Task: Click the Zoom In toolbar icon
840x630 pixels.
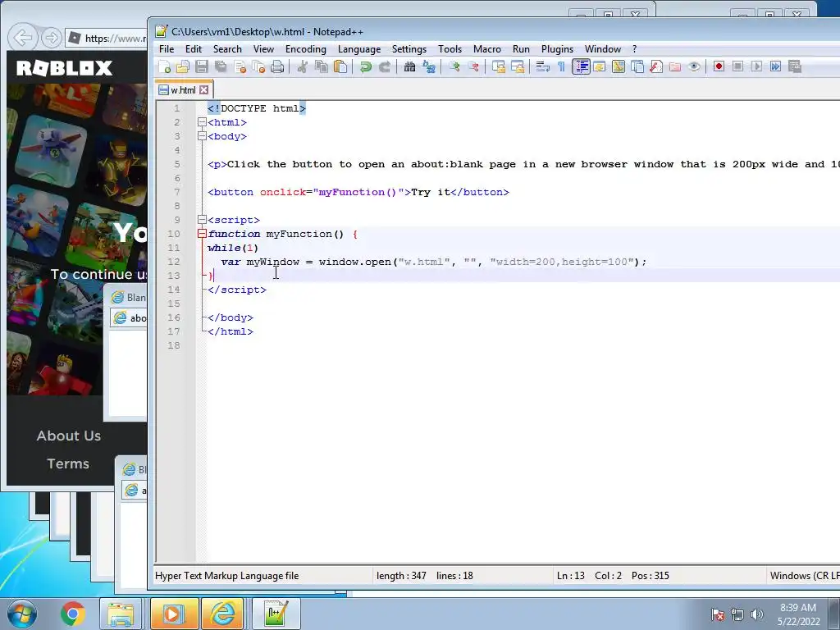Action: [x=454, y=67]
